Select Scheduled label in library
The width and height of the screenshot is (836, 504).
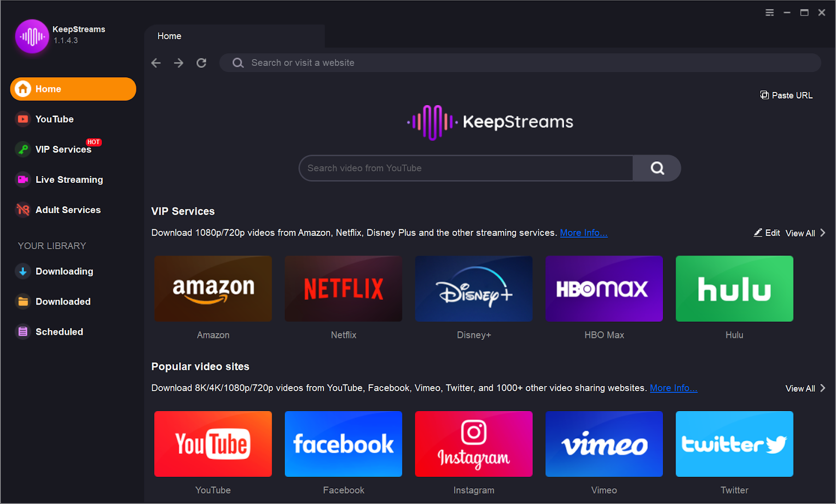pyautogui.click(x=59, y=332)
